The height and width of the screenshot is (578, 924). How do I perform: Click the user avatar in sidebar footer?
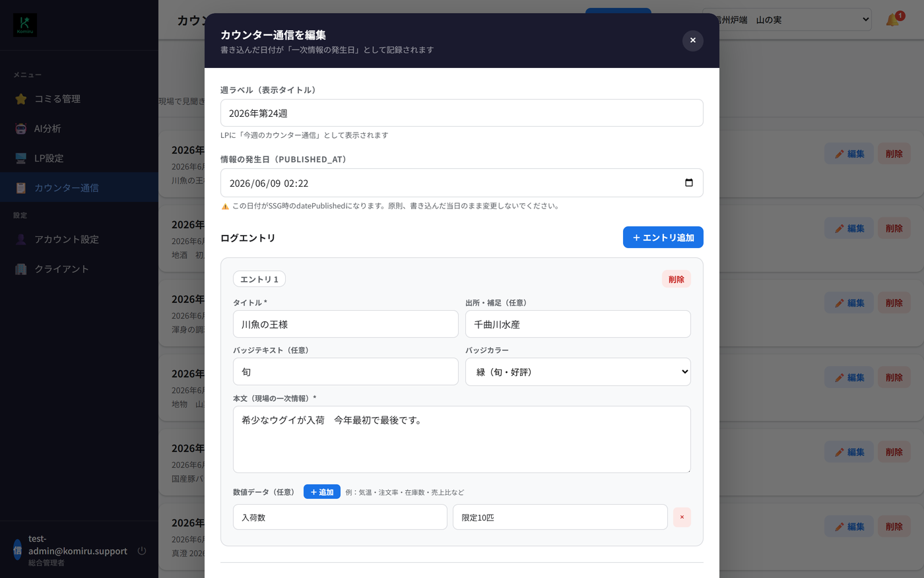coord(17,550)
